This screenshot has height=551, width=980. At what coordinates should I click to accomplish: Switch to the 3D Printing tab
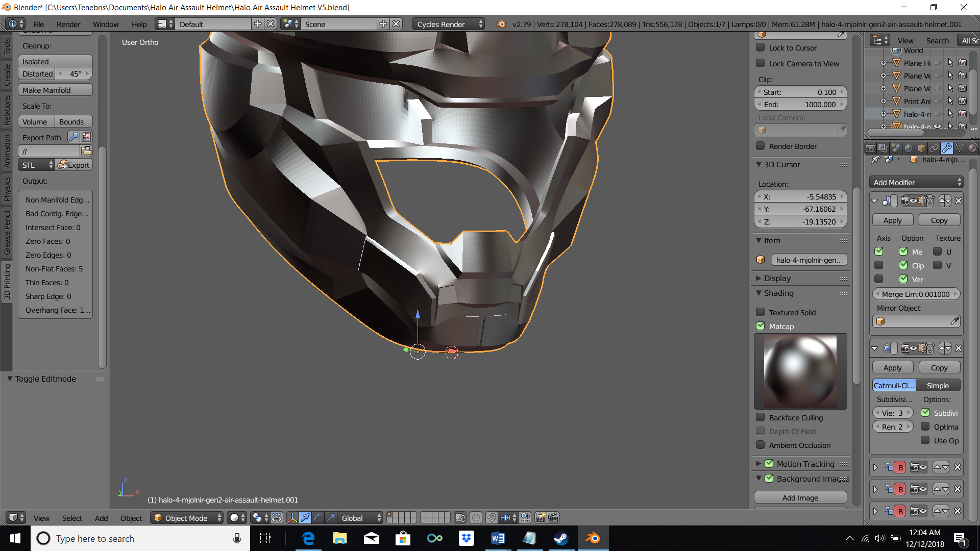pos(7,281)
